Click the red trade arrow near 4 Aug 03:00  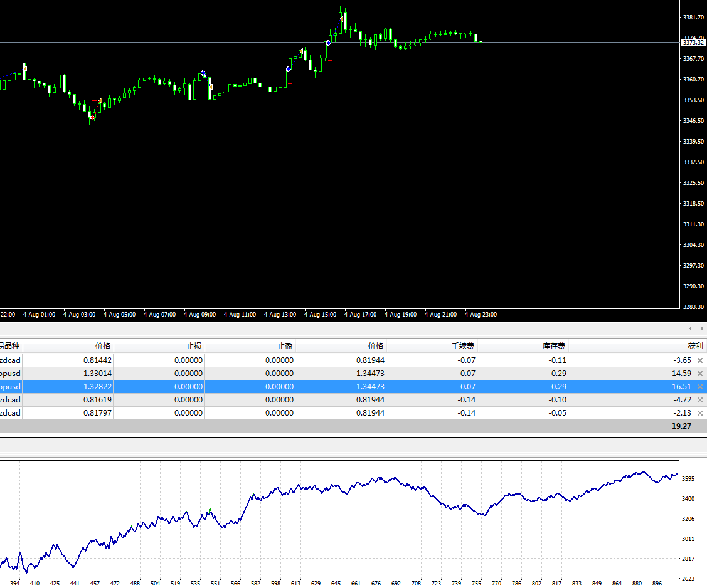93,117
